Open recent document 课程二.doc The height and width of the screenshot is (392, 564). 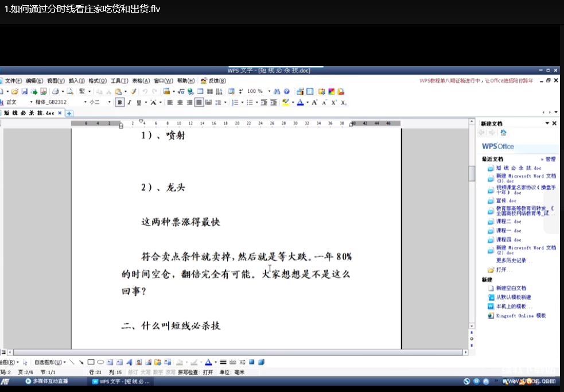(508, 222)
